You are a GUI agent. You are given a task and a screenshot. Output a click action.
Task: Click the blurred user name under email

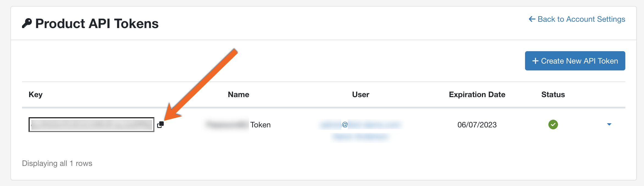pos(360,136)
